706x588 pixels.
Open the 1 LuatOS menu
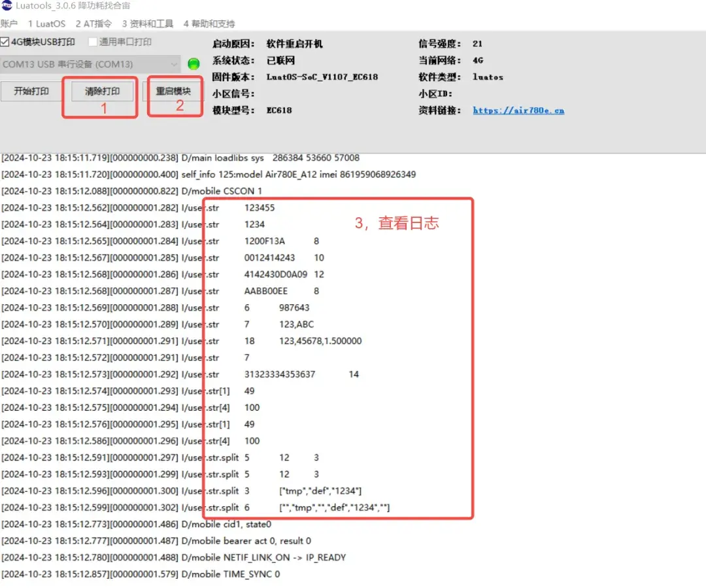click(x=46, y=24)
